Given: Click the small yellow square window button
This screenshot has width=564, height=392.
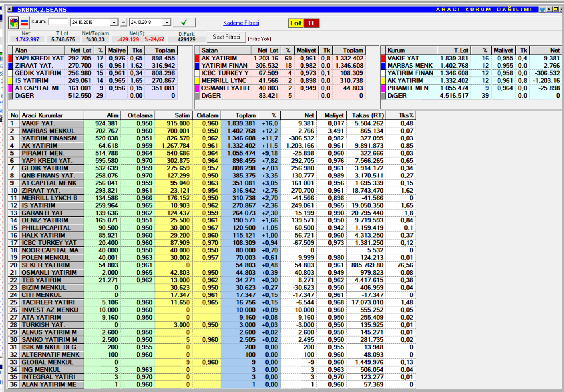Looking at the screenshot, I should [549, 9].
